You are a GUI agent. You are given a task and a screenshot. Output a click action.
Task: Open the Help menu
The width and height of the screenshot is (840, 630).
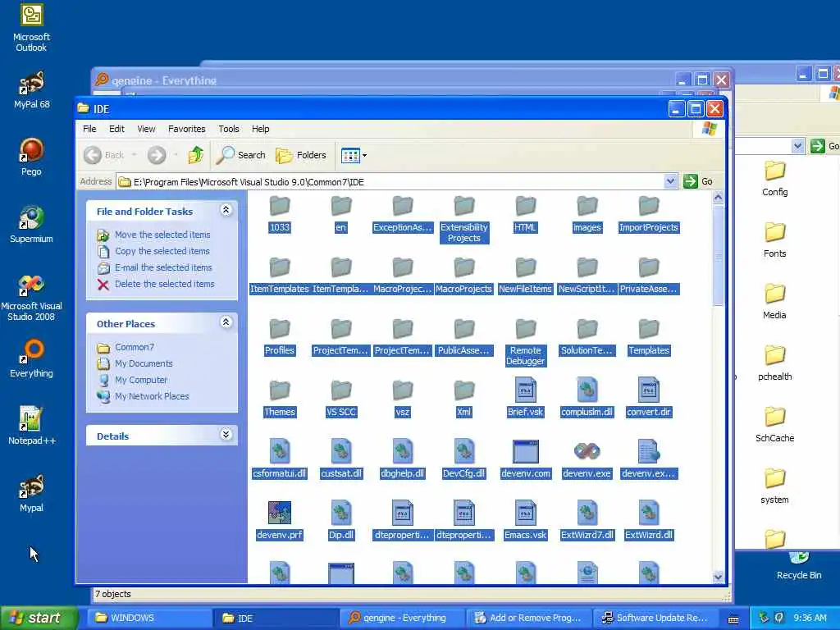click(x=260, y=129)
